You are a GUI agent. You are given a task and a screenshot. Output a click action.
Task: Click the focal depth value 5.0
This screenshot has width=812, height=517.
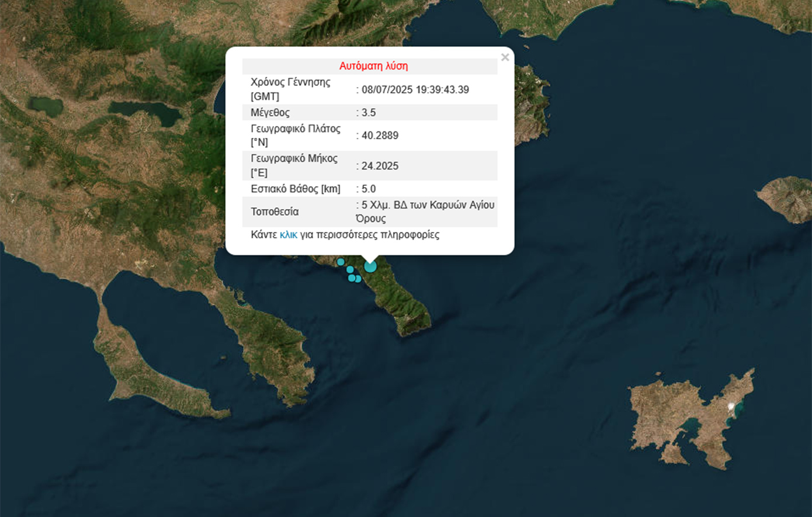coord(368,189)
